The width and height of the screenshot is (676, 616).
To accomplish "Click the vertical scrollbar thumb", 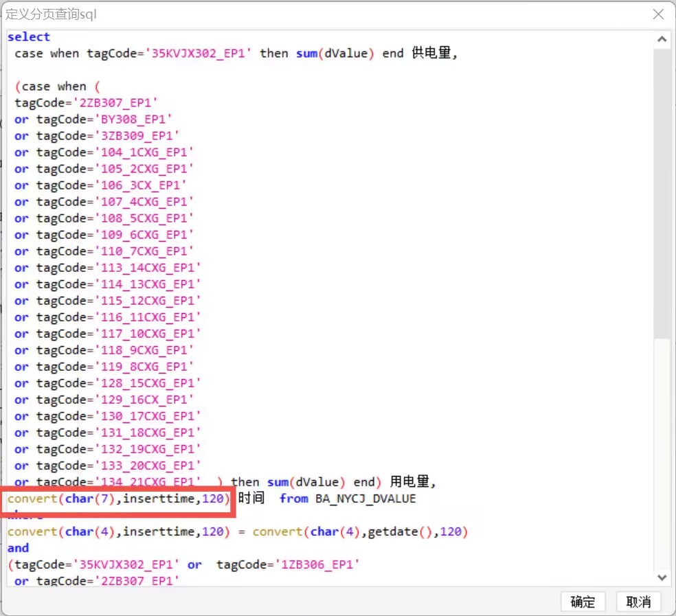I will pos(662,193).
